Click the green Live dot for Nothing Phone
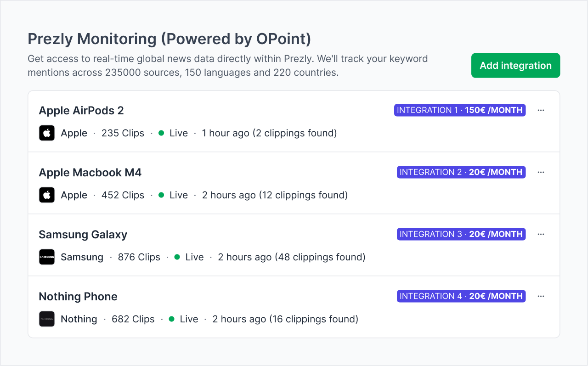Image resolution: width=588 pixels, height=366 pixels. (172, 319)
